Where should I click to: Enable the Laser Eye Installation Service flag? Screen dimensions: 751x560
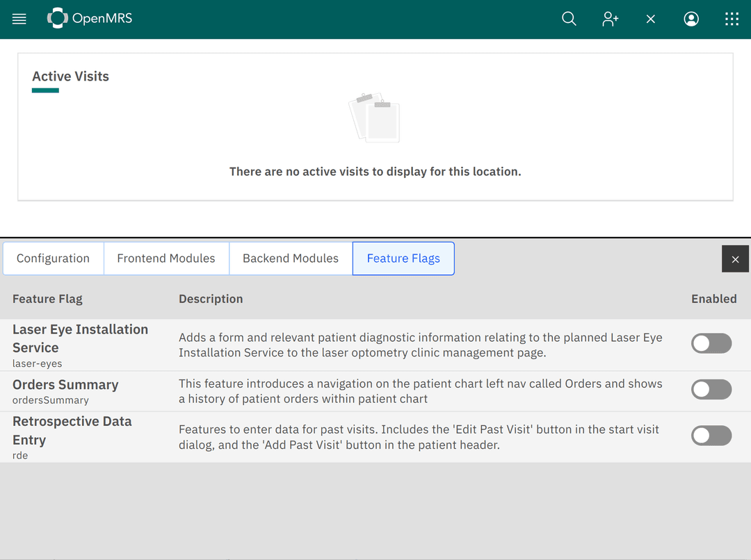(x=711, y=343)
